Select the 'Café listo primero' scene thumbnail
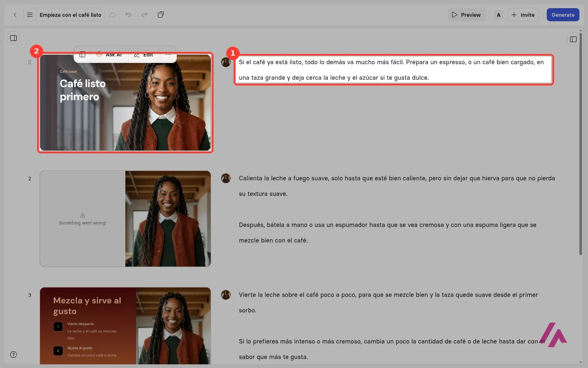Image resolution: width=588 pixels, height=368 pixels. tap(125, 103)
